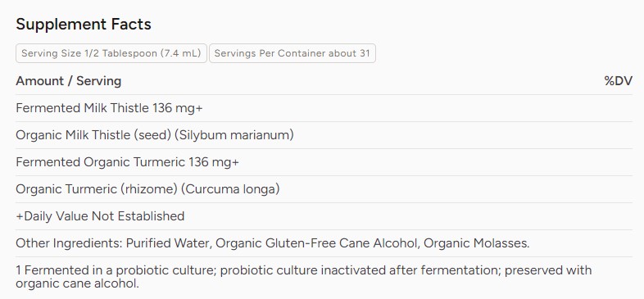Click the Organic Milk Thistle (seed) row
This screenshot has height=299, width=644.
pos(324,135)
